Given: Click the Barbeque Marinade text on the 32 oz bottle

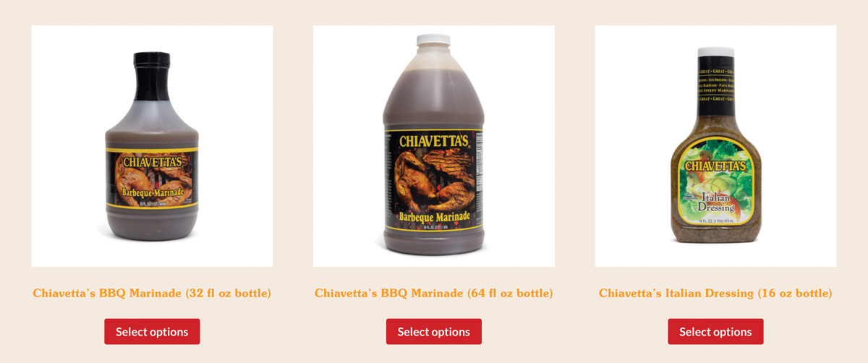Looking at the screenshot, I should [x=150, y=195].
